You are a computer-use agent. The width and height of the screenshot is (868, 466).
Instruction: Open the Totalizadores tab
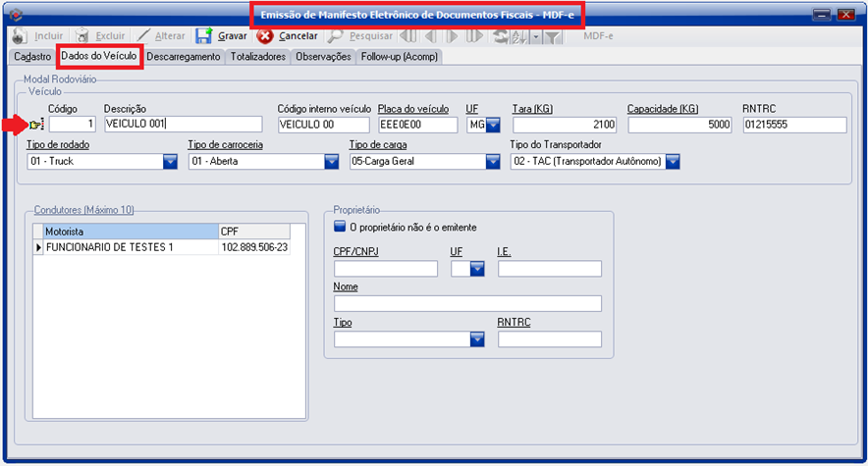tap(258, 57)
